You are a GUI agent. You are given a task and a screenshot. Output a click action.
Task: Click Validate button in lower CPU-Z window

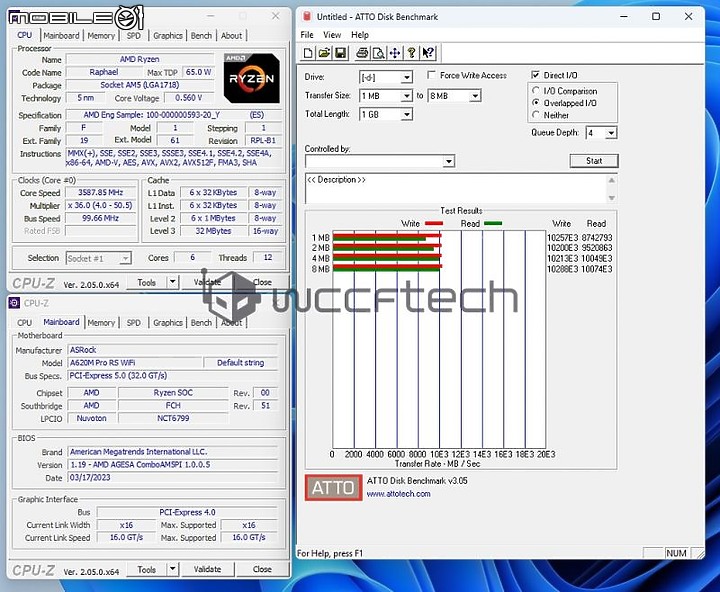(207, 569)
